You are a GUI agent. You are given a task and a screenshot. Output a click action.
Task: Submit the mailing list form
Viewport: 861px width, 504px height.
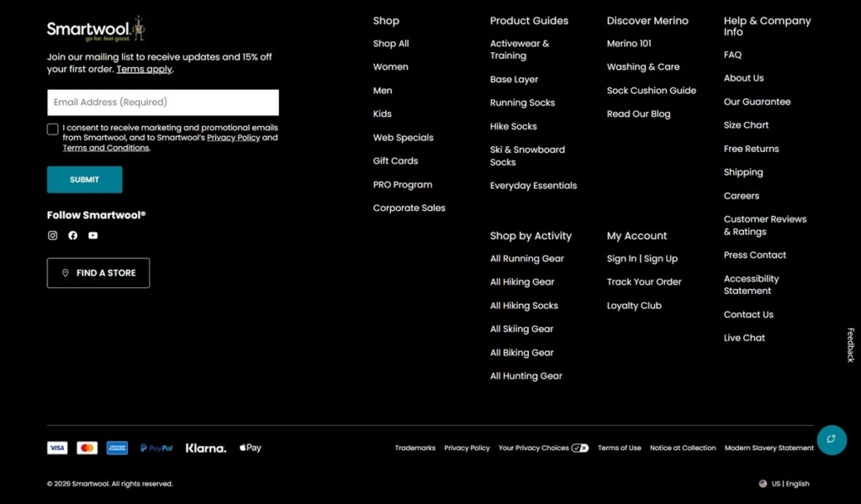[x=85, y=179]
